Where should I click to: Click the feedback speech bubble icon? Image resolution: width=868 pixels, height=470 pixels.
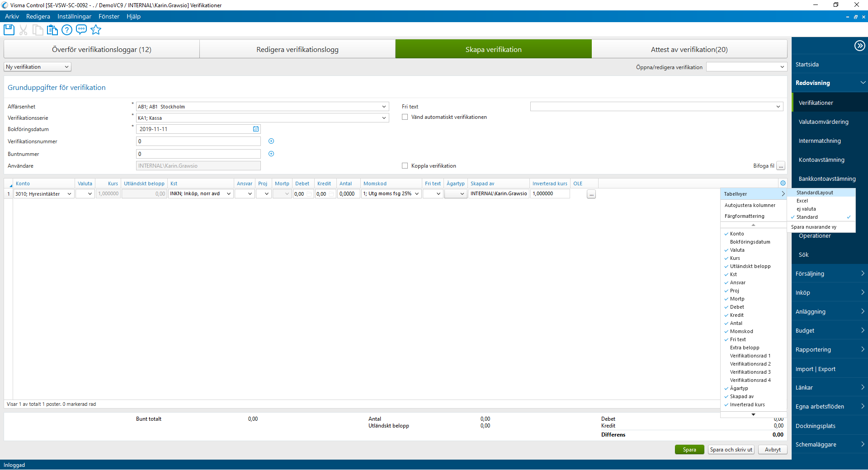click(x=81, y=30)
